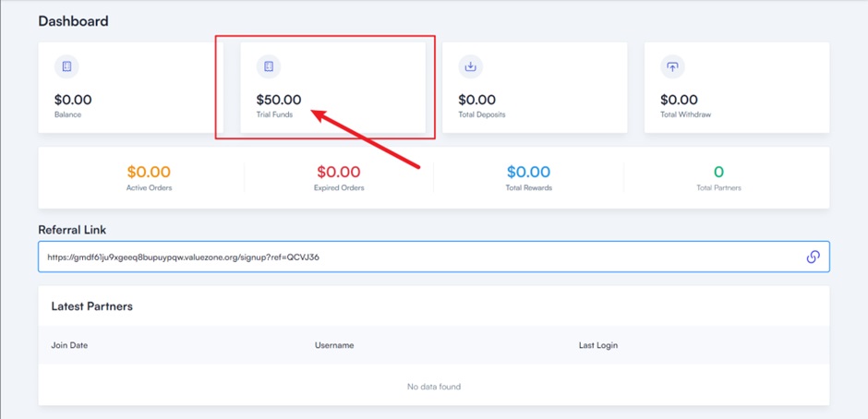Open the Total Rewards statistic
Image resolution: width=868 pixels, height=419 pixels.
528,172
